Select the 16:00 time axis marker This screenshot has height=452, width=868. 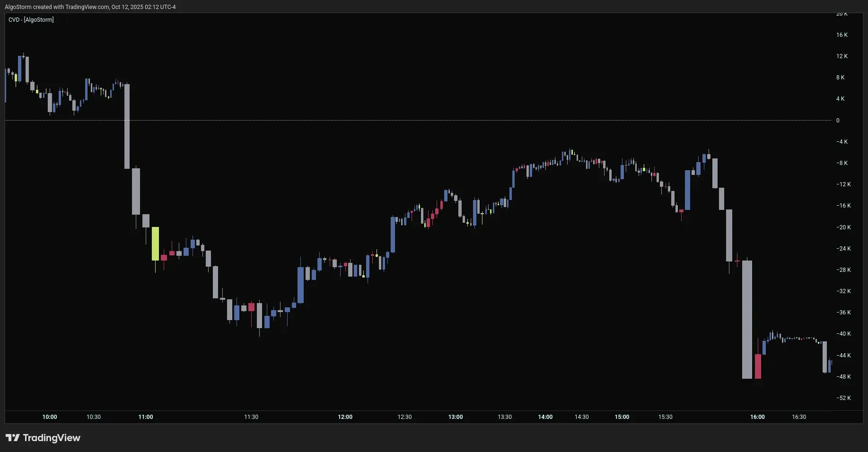[x=757, y=417]
